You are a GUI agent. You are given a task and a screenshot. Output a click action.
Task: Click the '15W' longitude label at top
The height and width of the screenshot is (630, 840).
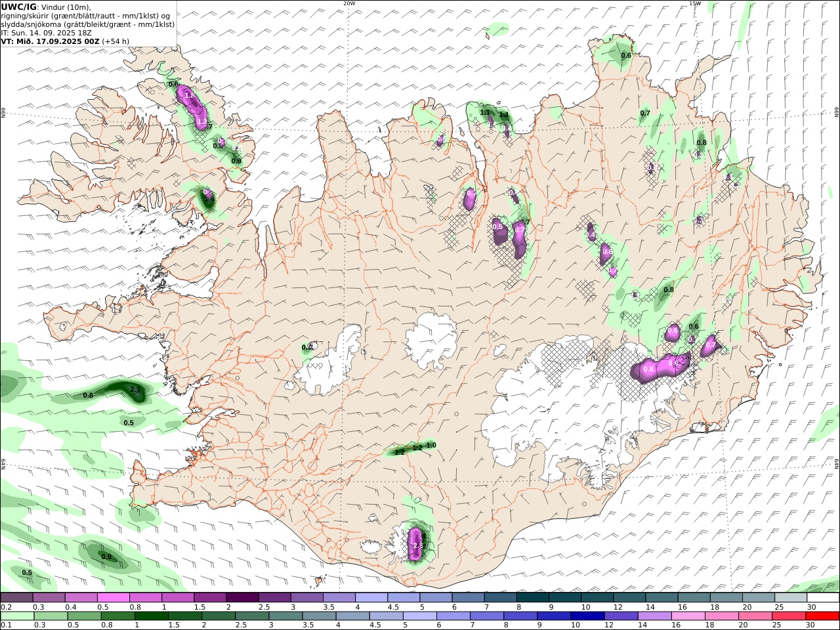pos(695,3)
